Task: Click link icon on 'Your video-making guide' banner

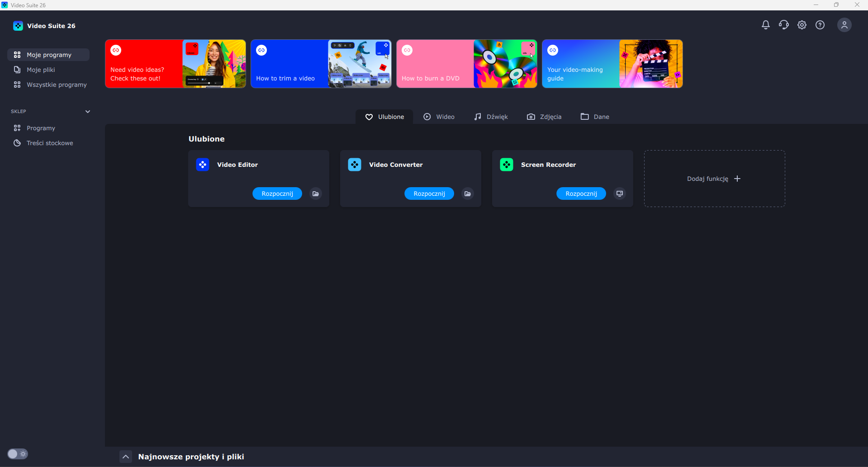Action: click(x=553, y=50)
